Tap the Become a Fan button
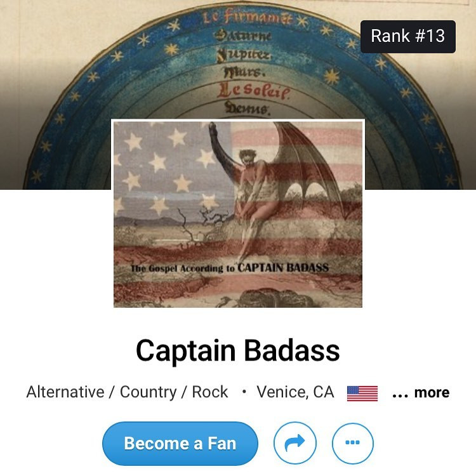The height and width of the screenshot is (476, 476). [x=180, y=443]
